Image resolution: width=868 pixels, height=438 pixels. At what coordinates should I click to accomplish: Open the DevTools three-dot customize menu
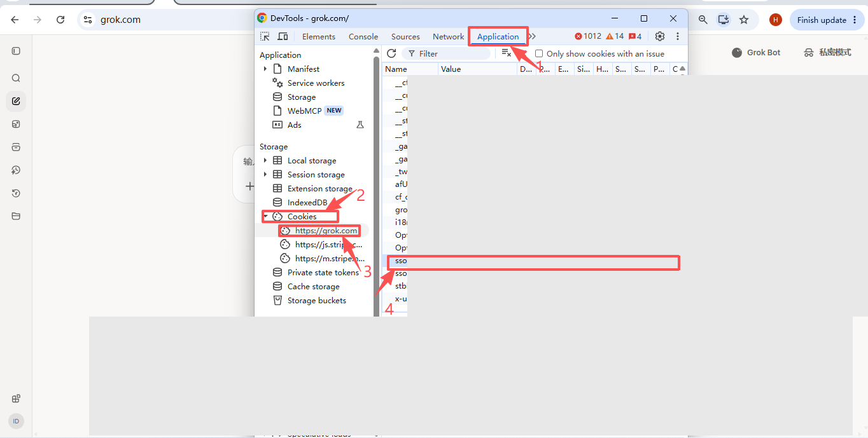[678, 36]
